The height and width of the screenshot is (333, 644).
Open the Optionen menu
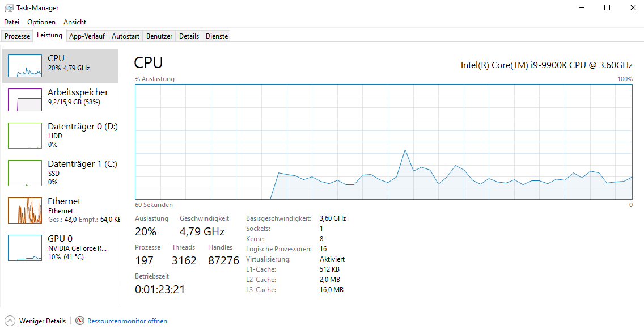[x=41, y=22]
